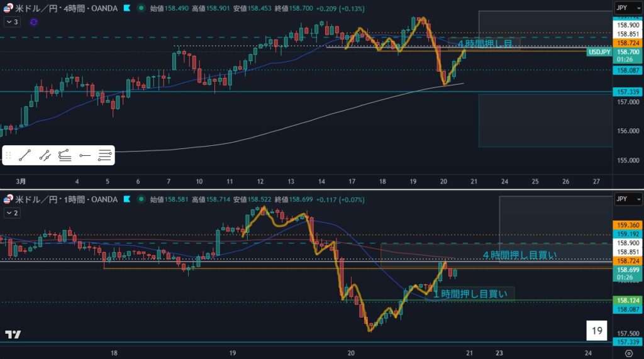Viewport: 644px width, 359px height.
Task: Click the purple indicator icon in top chart
Action: (x=33, y=21)
